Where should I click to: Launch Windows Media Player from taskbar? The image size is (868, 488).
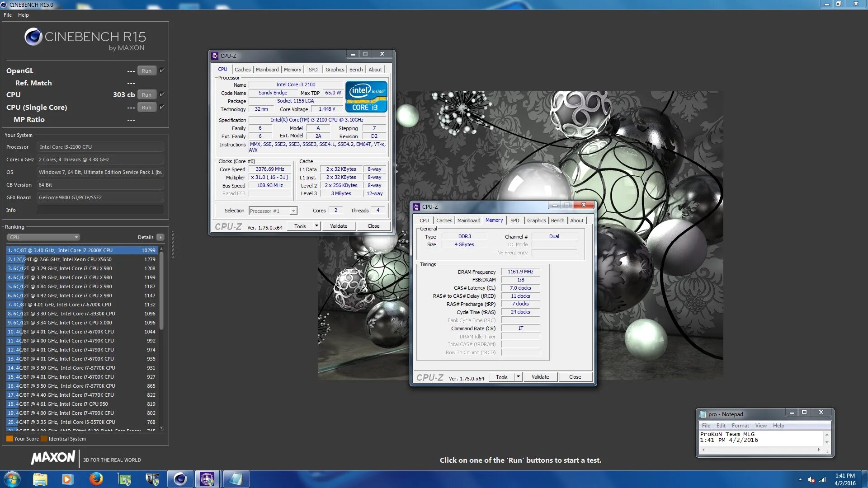(68, 479)
